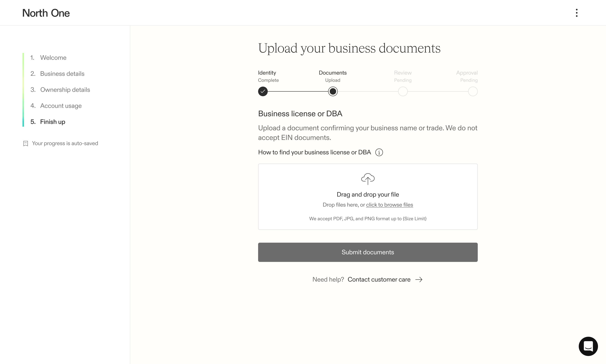
Task: Click the Identity step label
Action: pyautogui.click(x=267, y=73)
